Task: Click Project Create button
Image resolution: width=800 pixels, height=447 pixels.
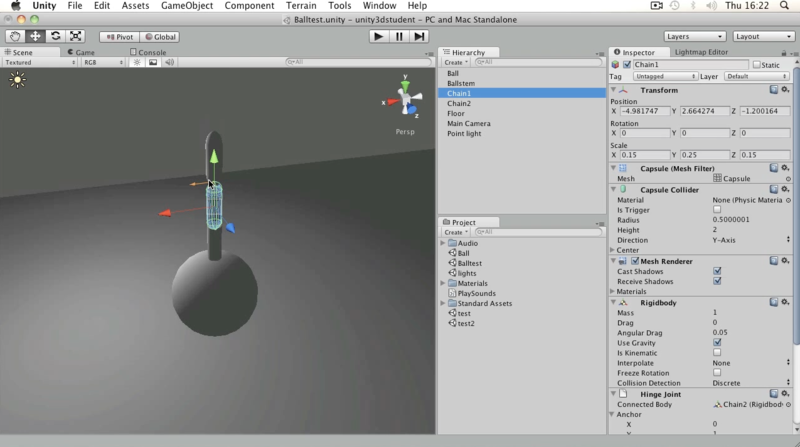Action: coord(456,232)
